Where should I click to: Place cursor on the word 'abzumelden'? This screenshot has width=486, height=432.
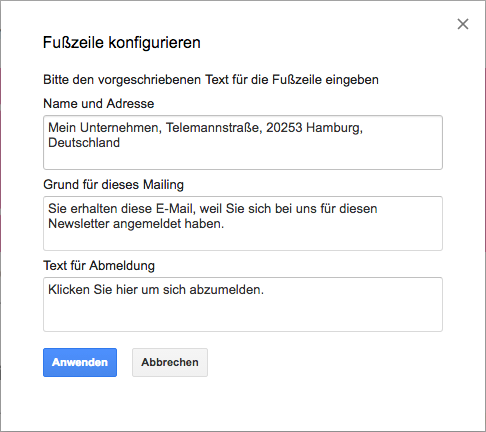227,290
